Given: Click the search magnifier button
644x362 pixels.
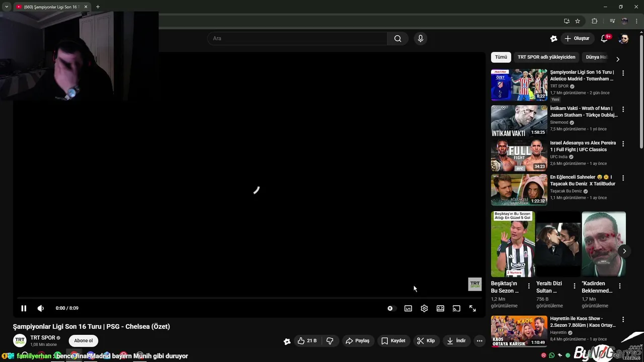Looking at the screenshot, I should tap(397, 38).
